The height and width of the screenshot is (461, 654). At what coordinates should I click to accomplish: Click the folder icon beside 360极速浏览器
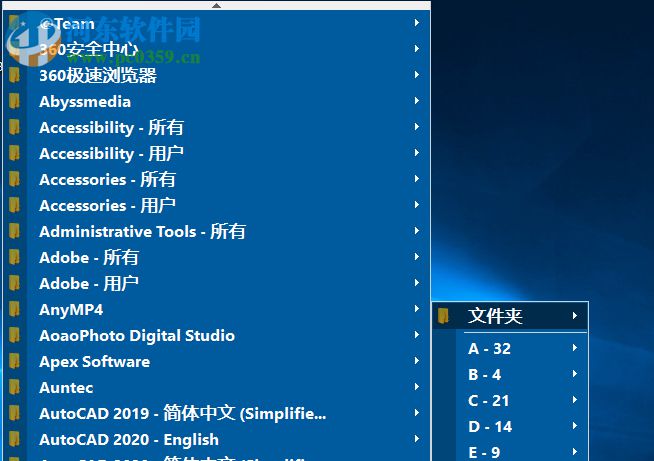(14, 76)
